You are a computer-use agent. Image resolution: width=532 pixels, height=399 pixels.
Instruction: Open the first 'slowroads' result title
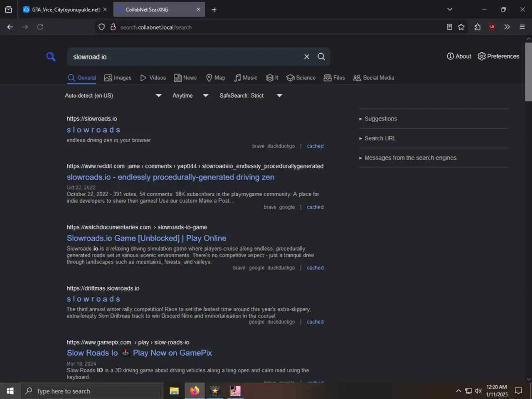94,130
